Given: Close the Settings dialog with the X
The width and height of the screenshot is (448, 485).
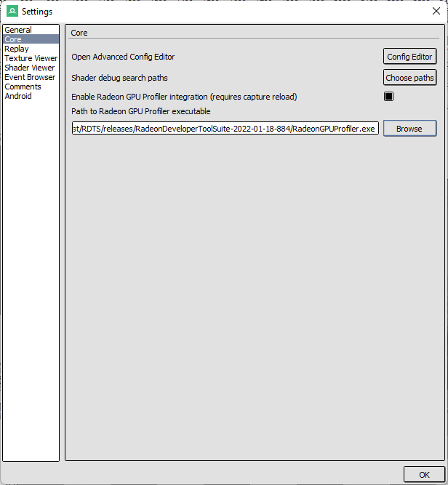Looking at the screenshot, I should (x=436, y=11).
